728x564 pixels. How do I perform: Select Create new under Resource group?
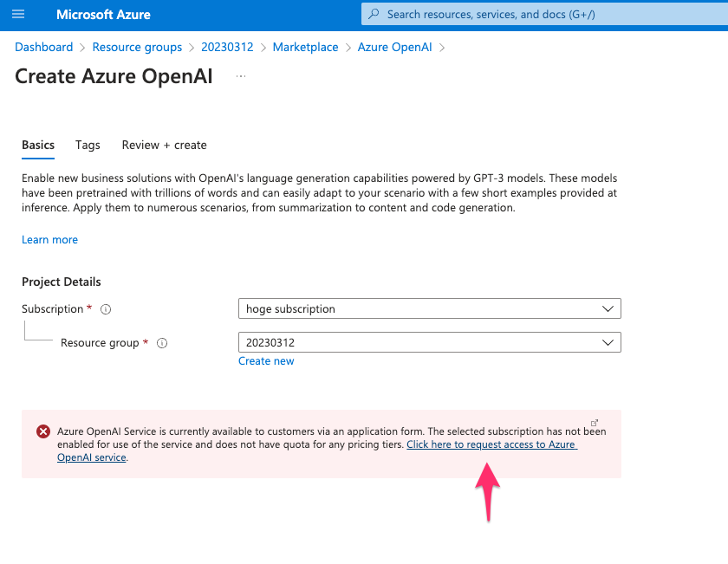point(266,360)
